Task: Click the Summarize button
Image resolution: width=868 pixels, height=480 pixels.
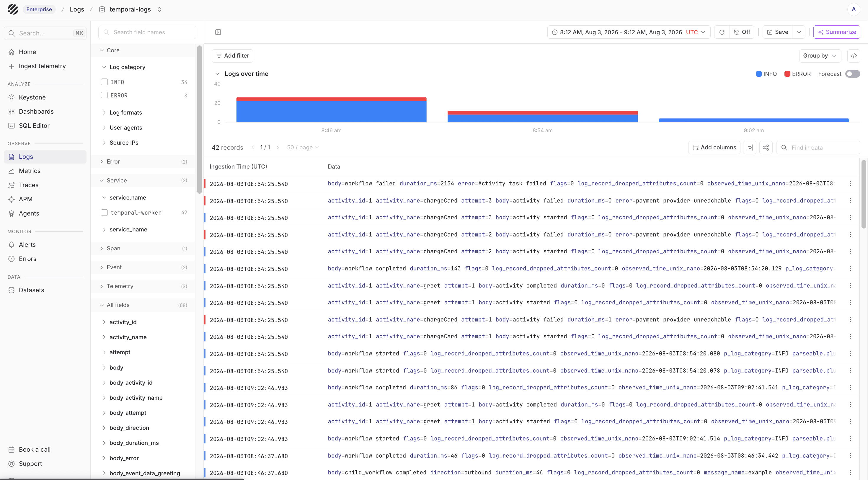Action: click(x=837, y=32)
